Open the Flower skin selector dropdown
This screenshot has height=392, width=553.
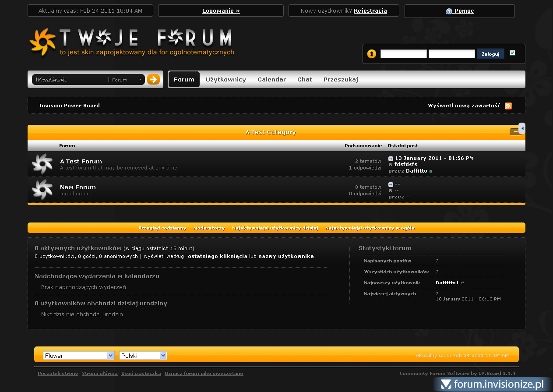tap(79, 356)
